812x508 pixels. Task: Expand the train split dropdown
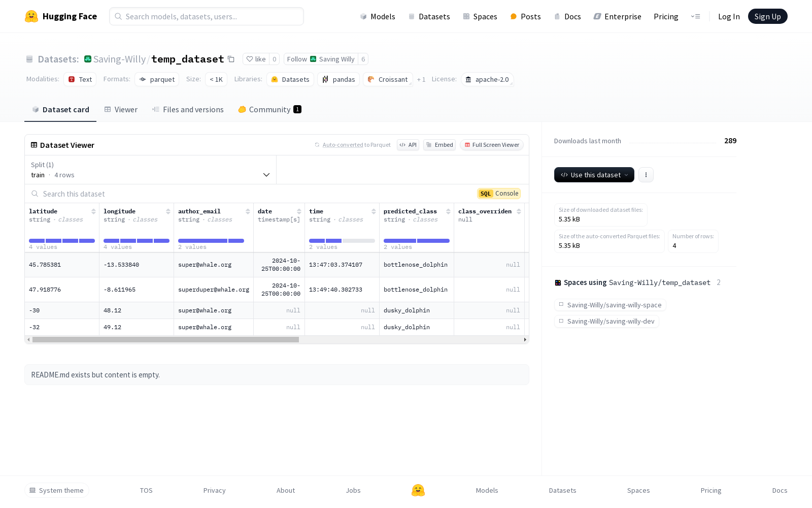151,170
